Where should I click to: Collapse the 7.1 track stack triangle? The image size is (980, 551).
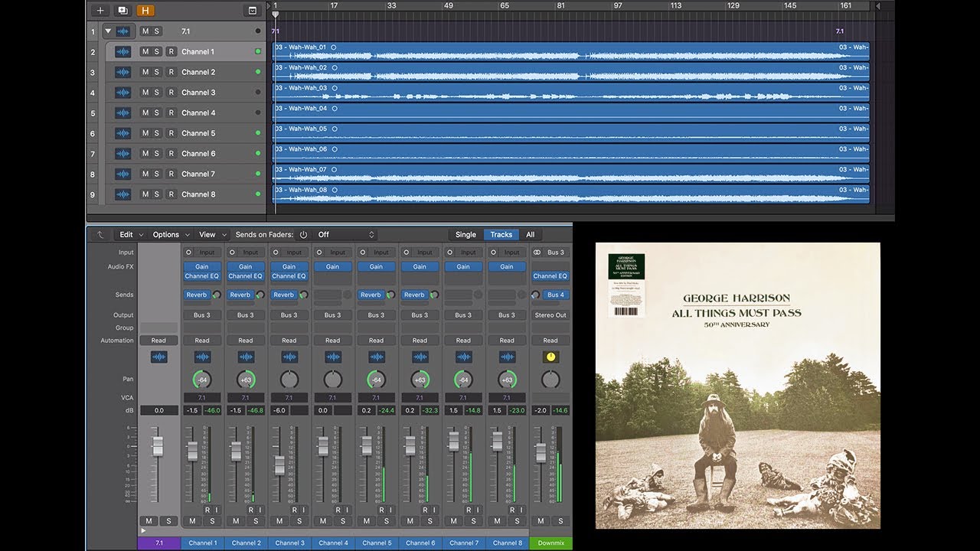point(108,31)
